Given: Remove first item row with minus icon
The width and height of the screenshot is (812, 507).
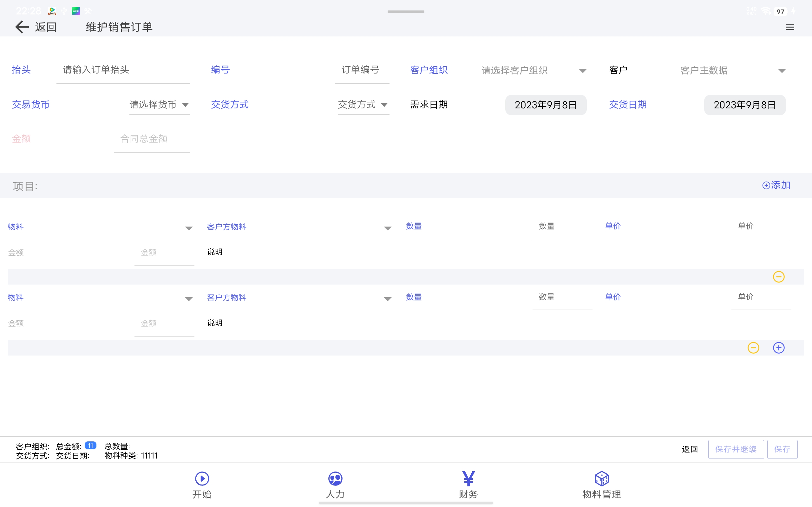Looking at the screenshot, I should [778, 277].
